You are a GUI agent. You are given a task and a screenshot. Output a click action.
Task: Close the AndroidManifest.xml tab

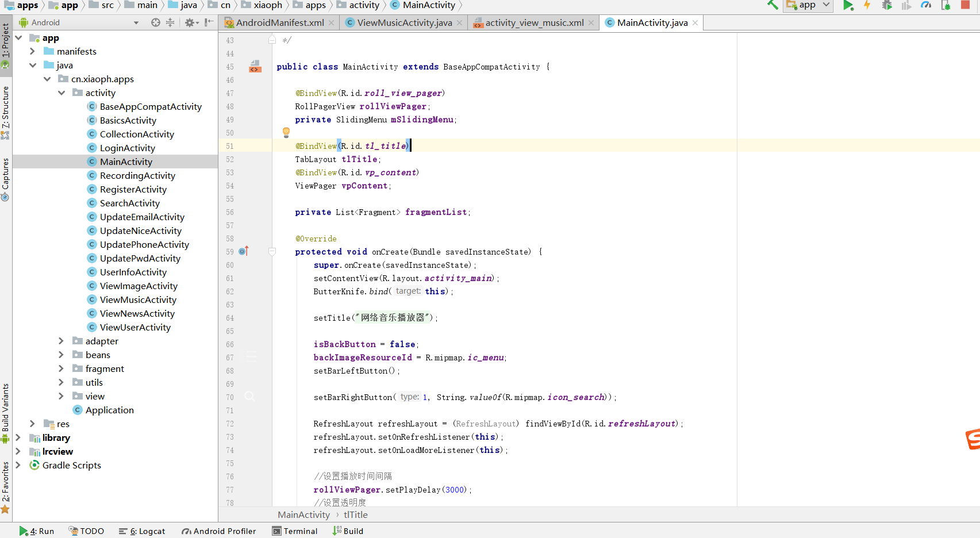[x=332, y=23]
